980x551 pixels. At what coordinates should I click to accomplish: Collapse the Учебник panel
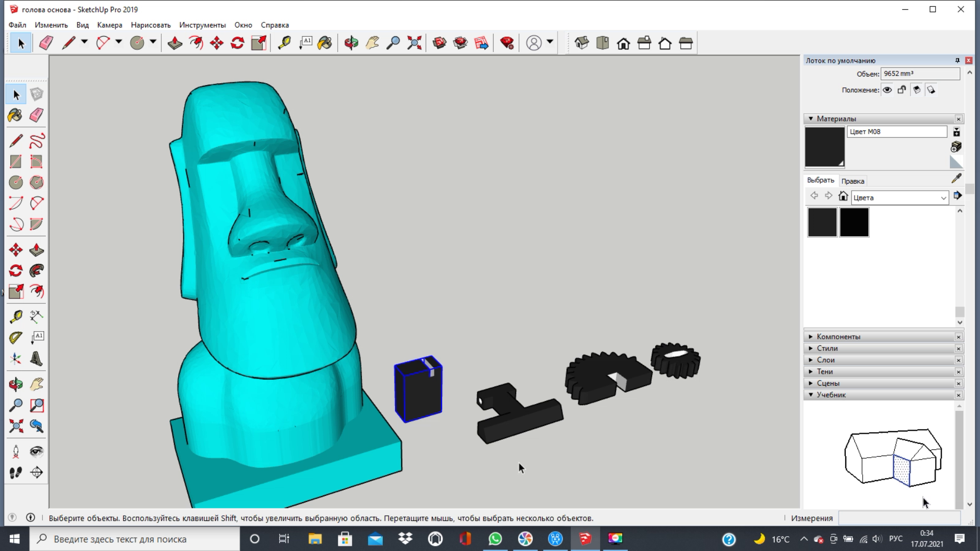[x=811, y=395]
